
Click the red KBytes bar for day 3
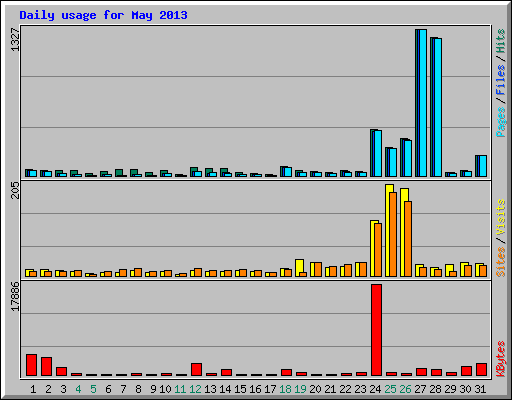[x=61, y=372]
